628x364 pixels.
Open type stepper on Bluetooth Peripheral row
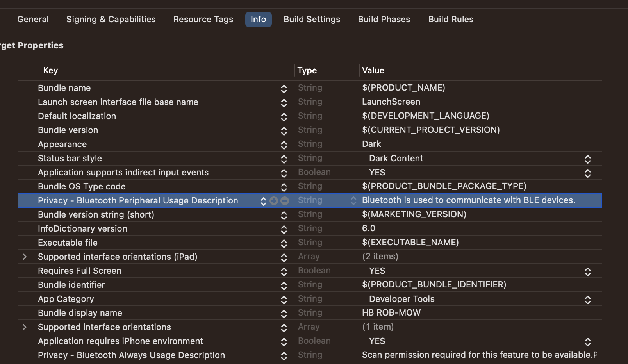pos(353,201)
